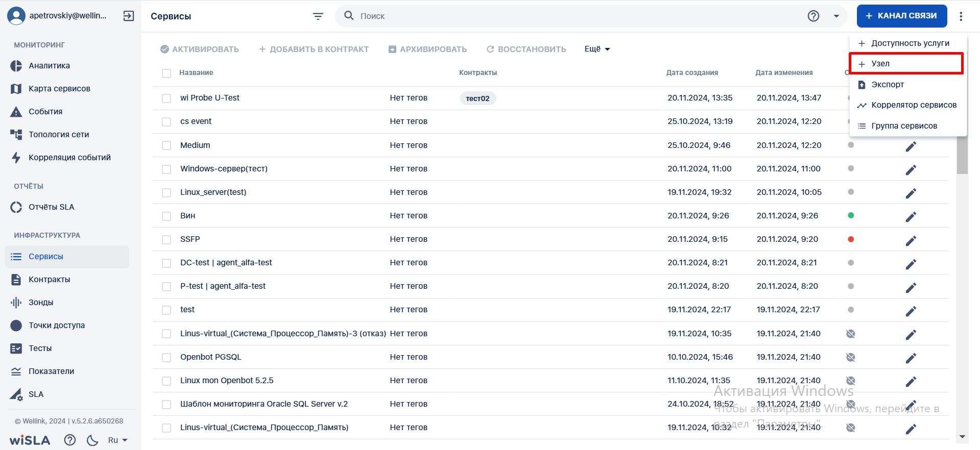Choose Группа сервисов menu entry
This screenshot has height=450, width=980.
tap(908, 126)
